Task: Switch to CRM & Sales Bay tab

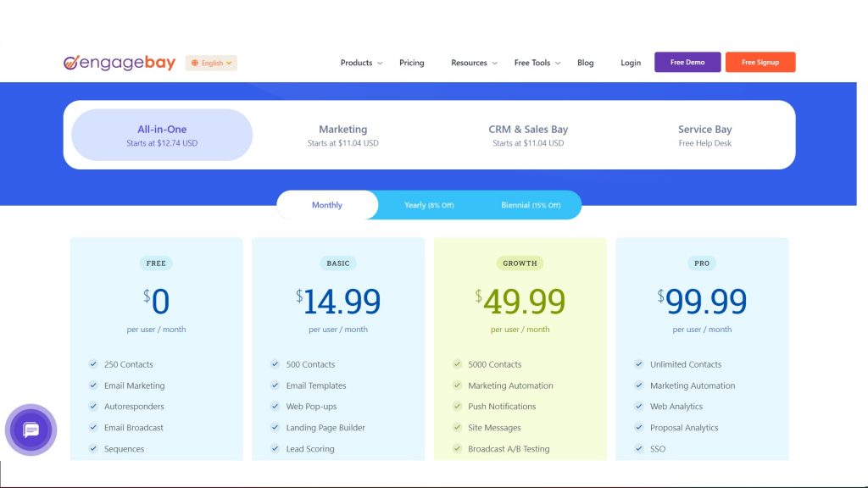Action: pos(528,135)
